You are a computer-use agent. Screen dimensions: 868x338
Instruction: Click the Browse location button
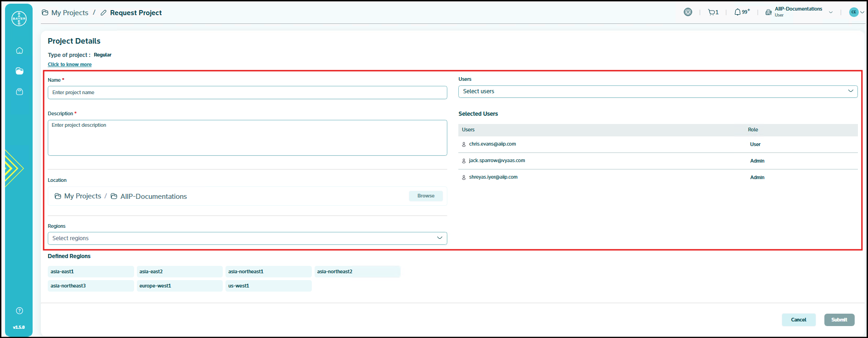click(426, 196)
